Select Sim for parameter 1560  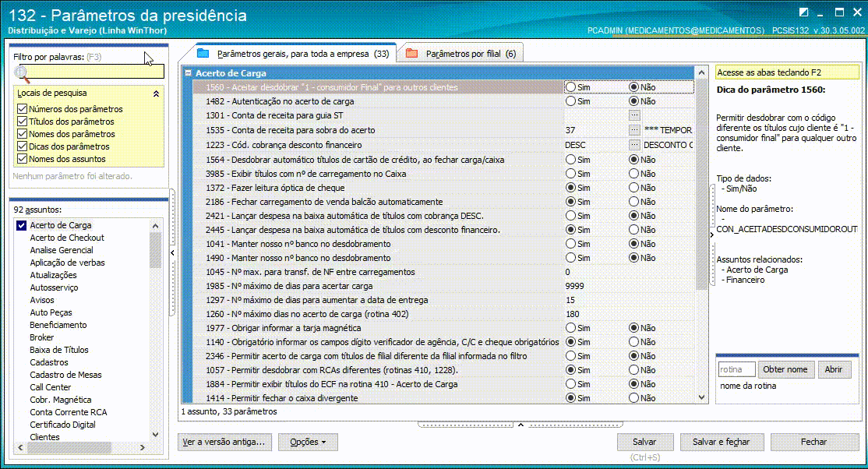pos(570,87)
